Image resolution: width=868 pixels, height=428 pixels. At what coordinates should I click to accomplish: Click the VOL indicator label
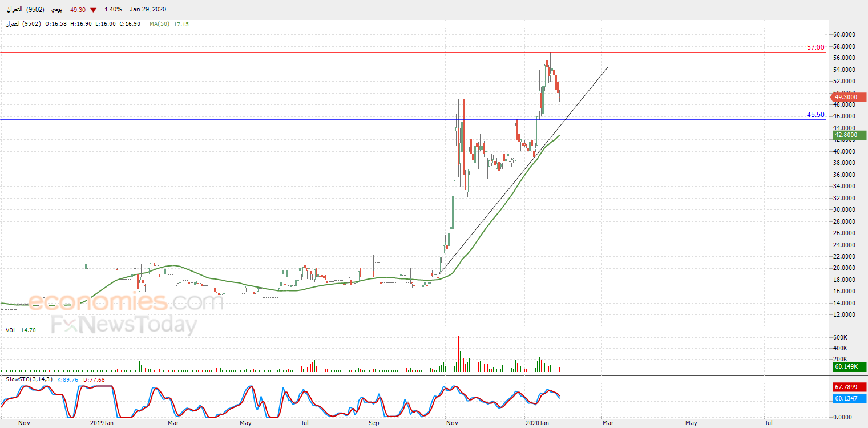click(x=11, y=330)
